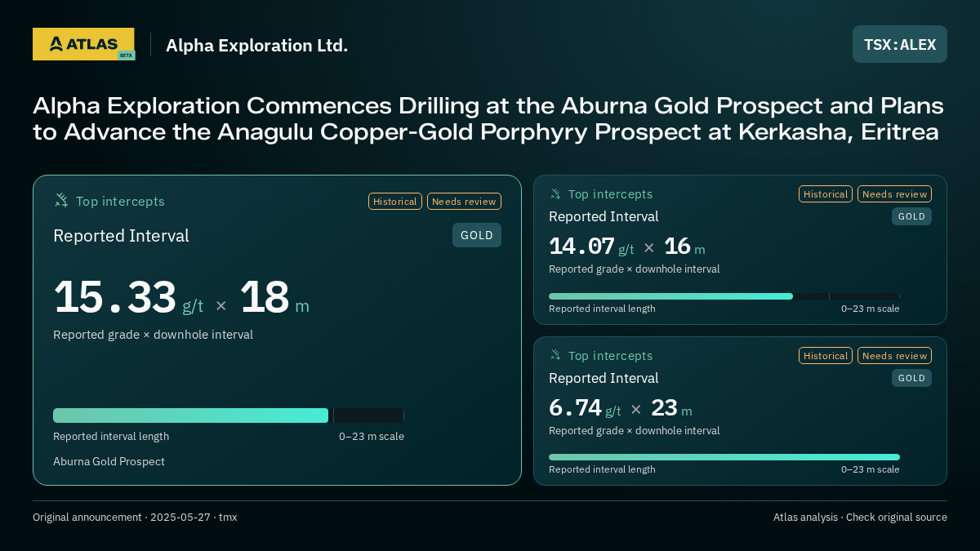Click the 6.74 grade value
980x551 pixels.
575,407
